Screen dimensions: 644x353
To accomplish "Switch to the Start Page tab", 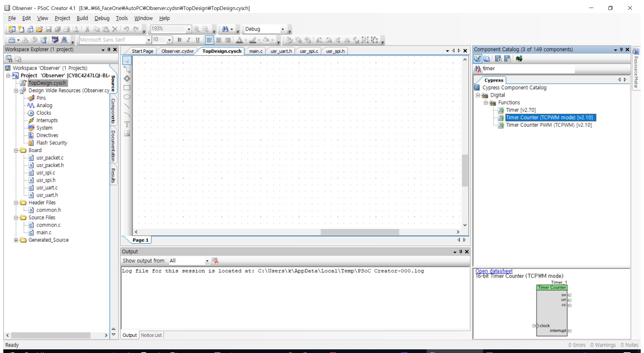I will click(142, 51).
